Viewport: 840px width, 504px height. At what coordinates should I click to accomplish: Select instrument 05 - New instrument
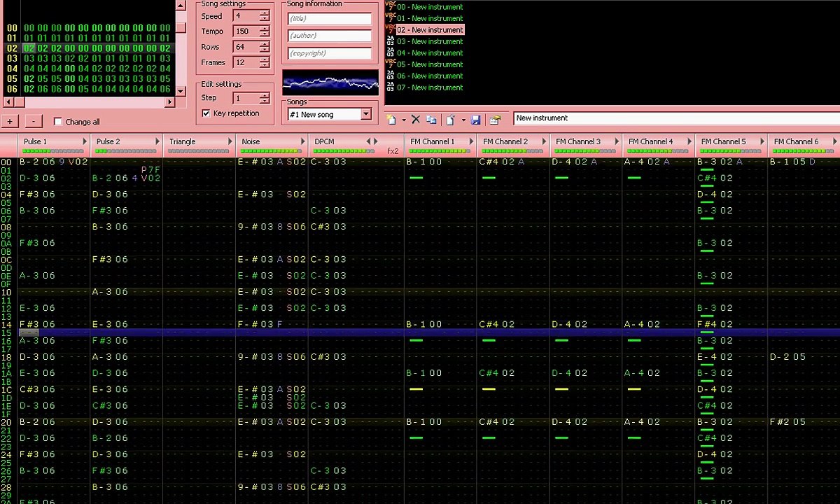(430, 64)
